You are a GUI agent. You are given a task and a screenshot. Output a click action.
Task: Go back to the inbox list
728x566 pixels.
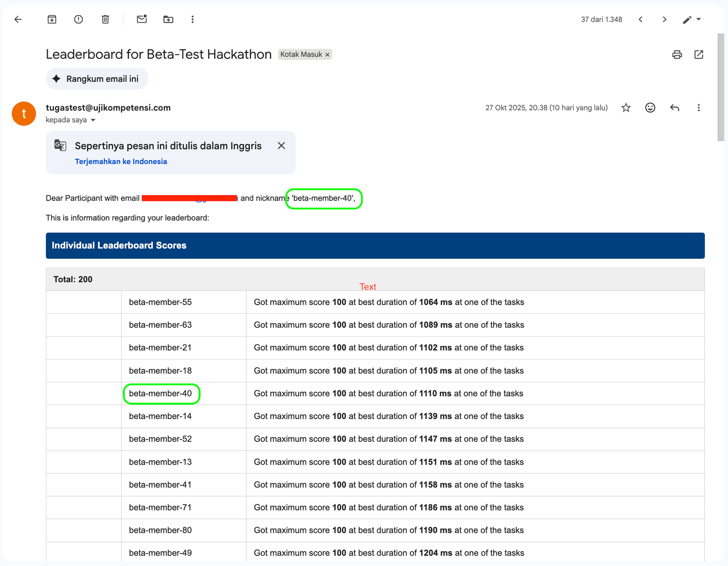coord(18,19)
